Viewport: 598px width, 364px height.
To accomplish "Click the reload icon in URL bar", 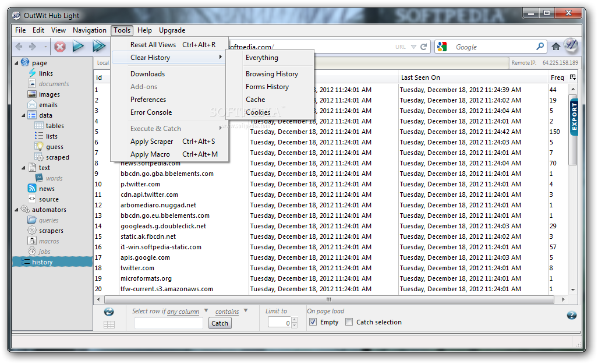I will [423, 47].
